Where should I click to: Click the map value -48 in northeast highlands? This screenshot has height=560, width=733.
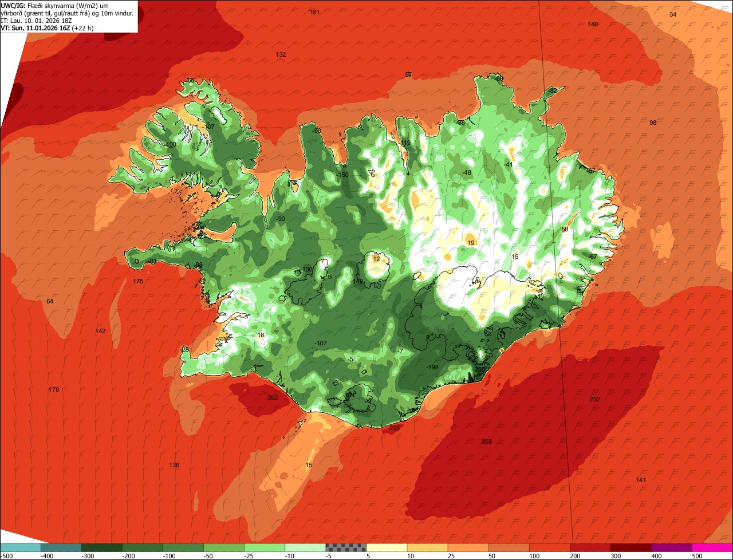[467, 172]
